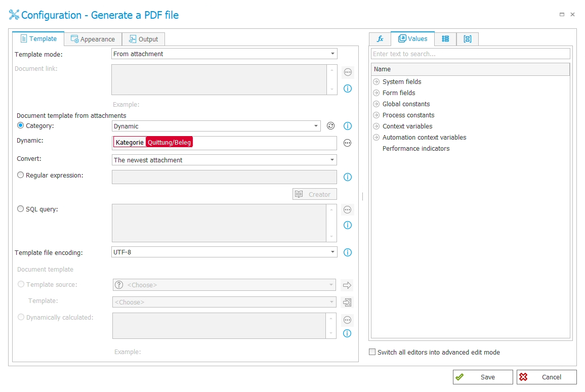
Task: Open the ellipsis editor for Document link
Action: click(348, 72)
